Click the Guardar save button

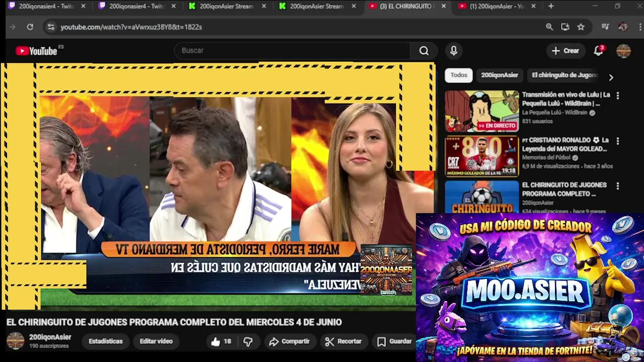(x=394, y=341)
